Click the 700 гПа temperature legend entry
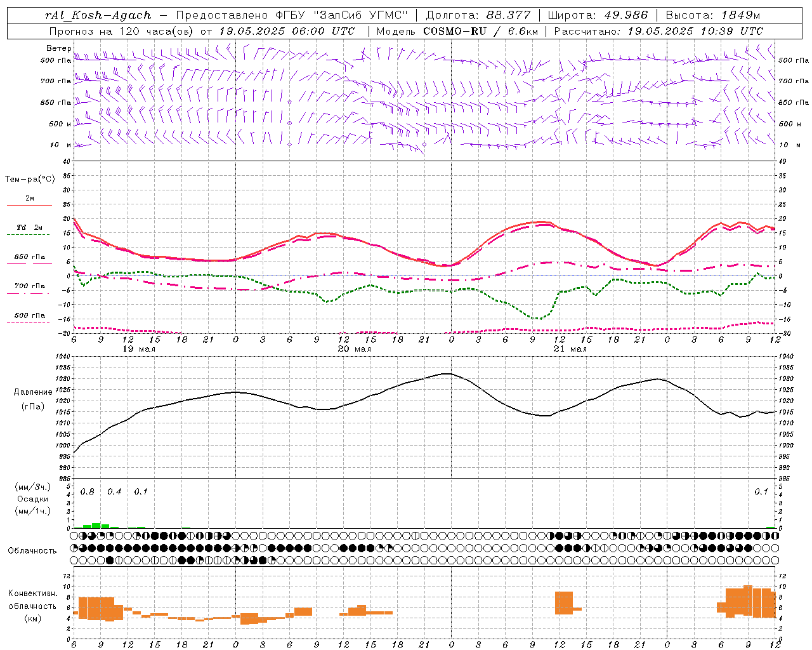The height and width of the screenshot is (650, 812). point(29,286)
